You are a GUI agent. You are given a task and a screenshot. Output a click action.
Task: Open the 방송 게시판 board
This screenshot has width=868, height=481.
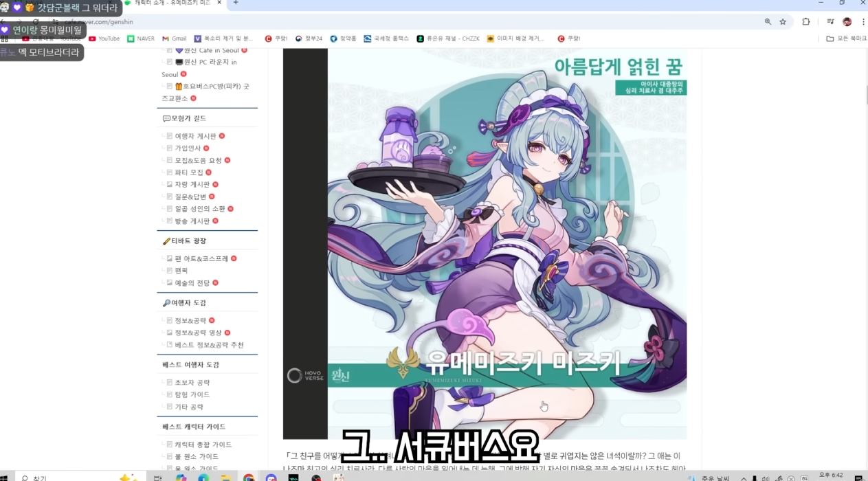coord(192,221)
